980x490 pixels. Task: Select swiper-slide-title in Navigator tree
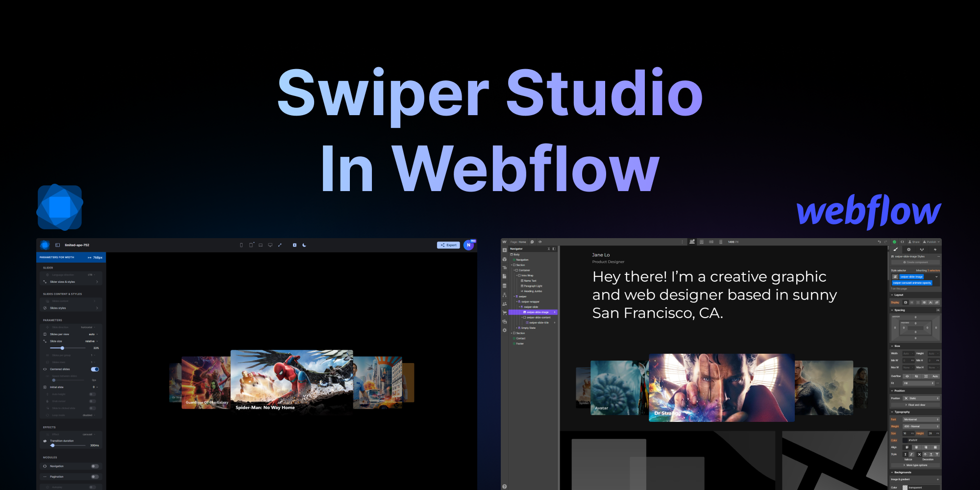tap(539, 323)
